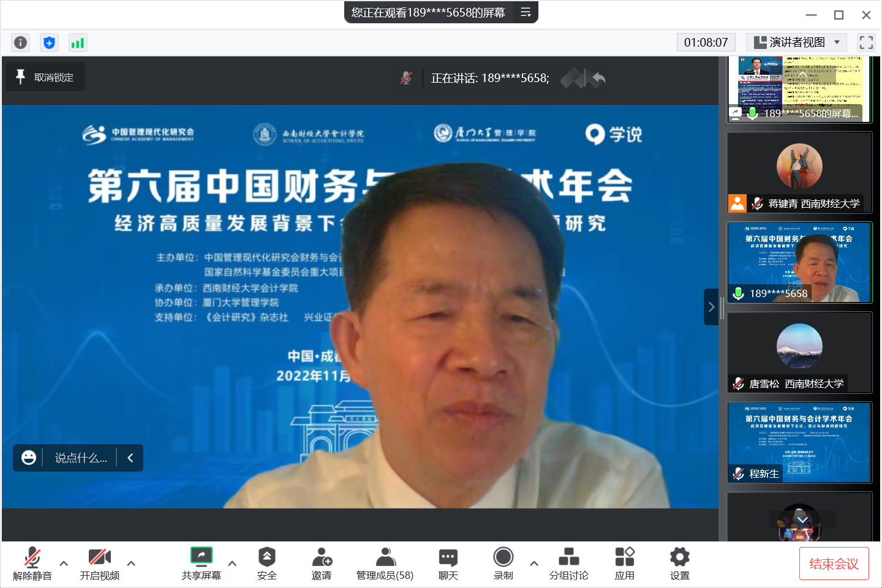
Task: Open the presenter view (演讲者视图) dropdown
Action: [796, 42]
